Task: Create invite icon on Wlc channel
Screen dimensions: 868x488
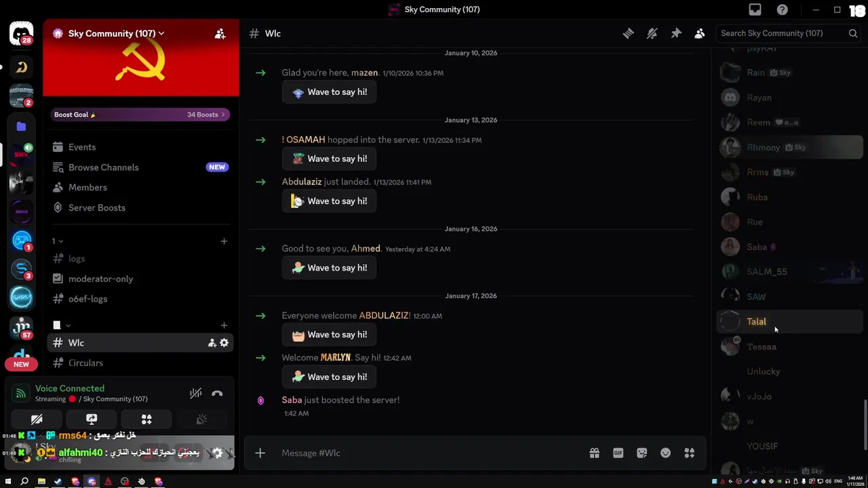Action: coord(212,343)
